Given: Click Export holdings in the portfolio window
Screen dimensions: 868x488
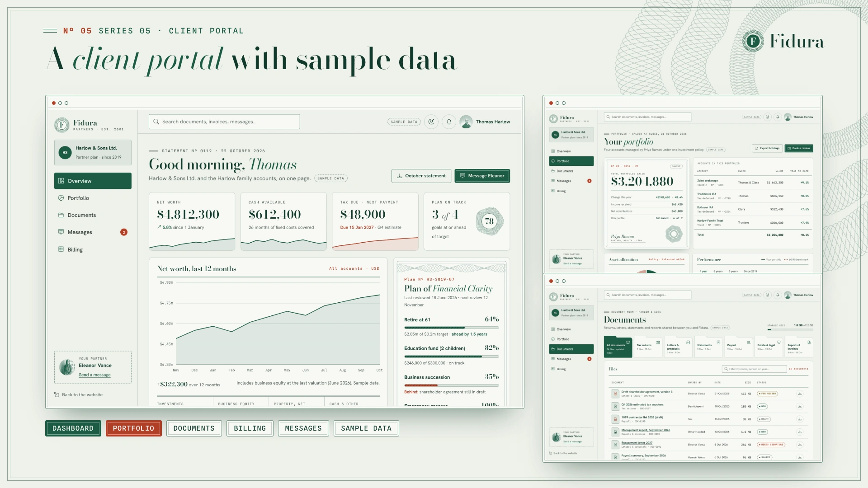Looking at the screenshot, I should (767, 148).
